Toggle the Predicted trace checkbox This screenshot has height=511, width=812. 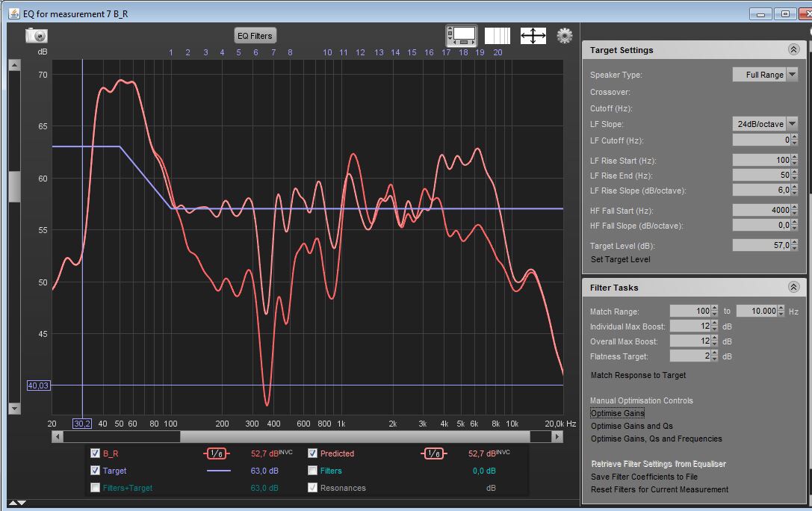click(x=312, y=453)
